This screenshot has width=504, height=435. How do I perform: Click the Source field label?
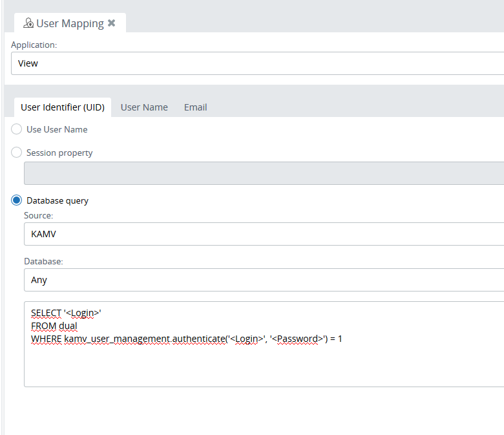point(38,215)
